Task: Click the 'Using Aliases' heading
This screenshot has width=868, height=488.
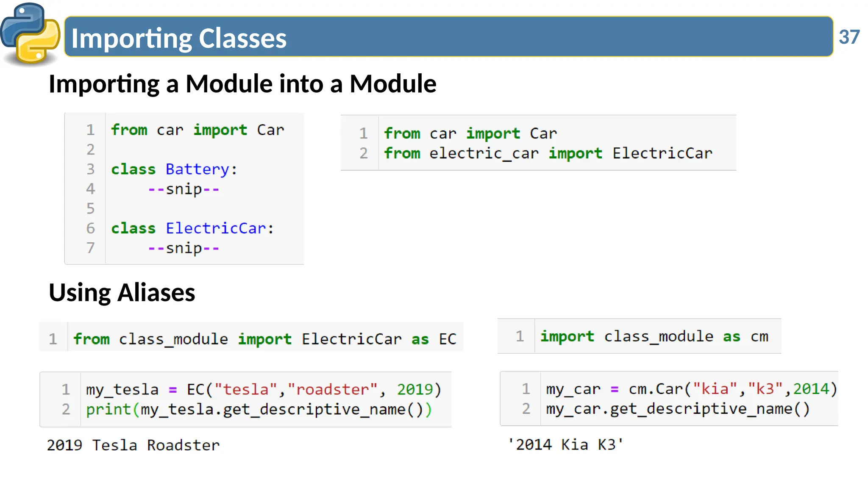Action: [122, 292]
